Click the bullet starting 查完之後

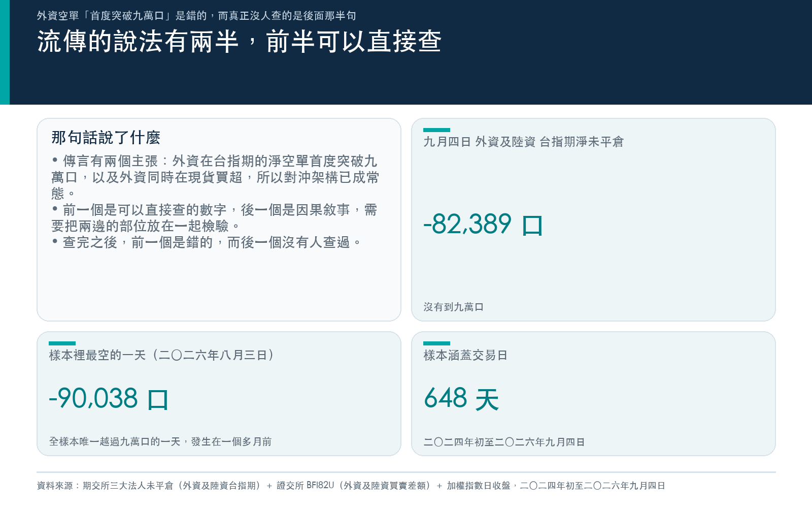[207, 242]
